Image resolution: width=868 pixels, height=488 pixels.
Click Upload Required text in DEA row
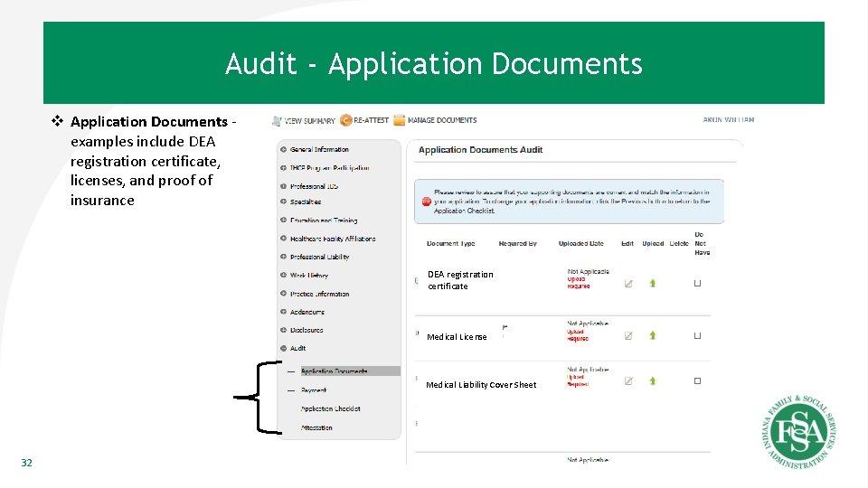(x=579, y=283)
